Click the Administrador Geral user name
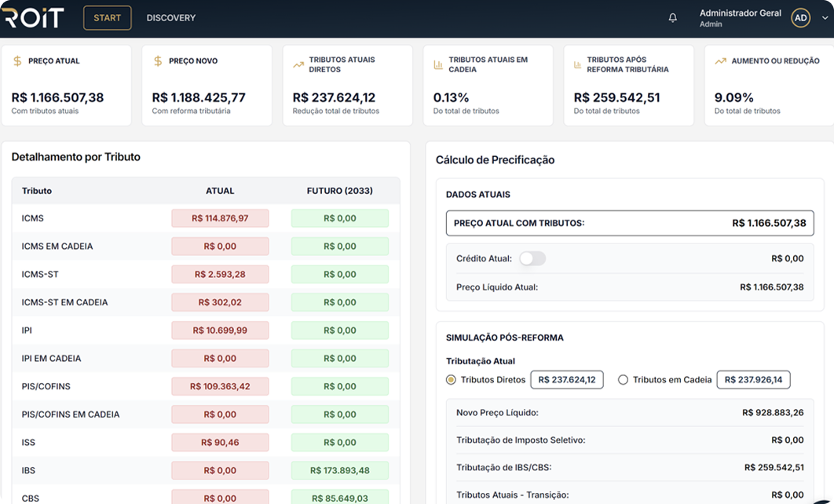Viewport: 834px width, 504px height. (740, 13)
